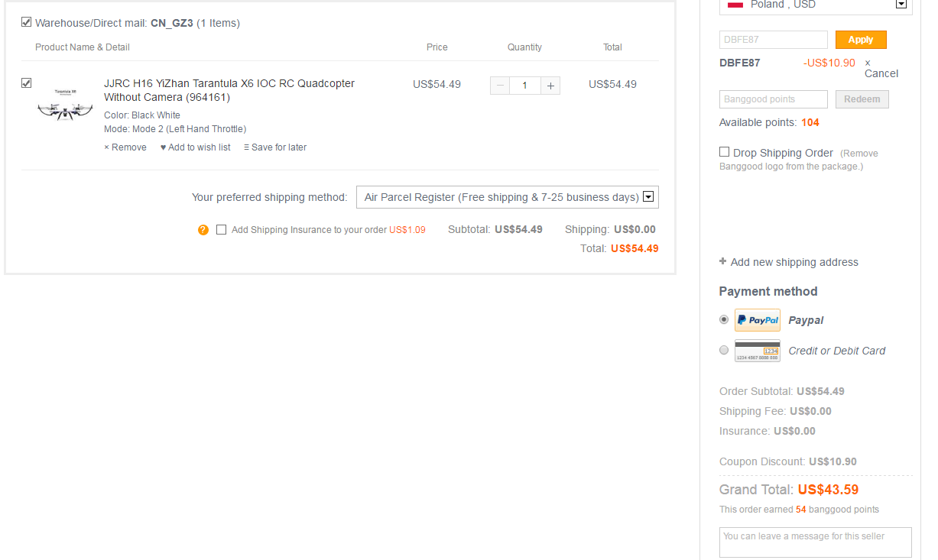
Task: Click the Grand Total US$43.59 amount
Action: click(828, 490)
